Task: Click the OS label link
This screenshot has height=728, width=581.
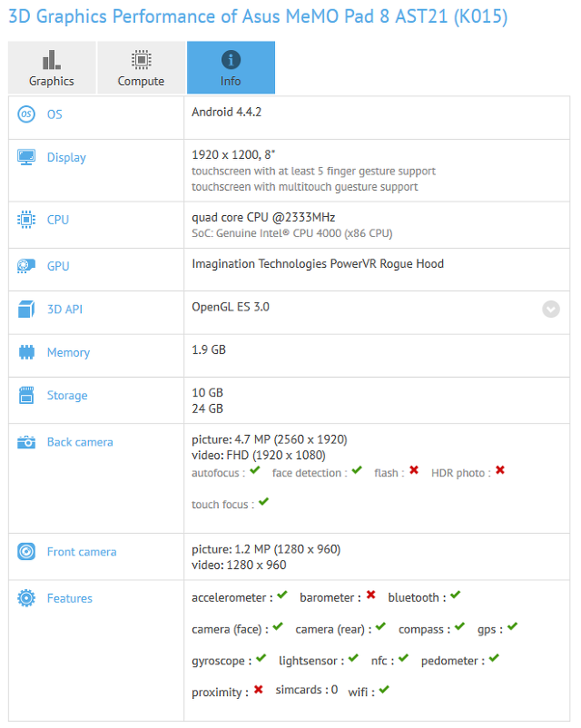Action: [54, 114]
